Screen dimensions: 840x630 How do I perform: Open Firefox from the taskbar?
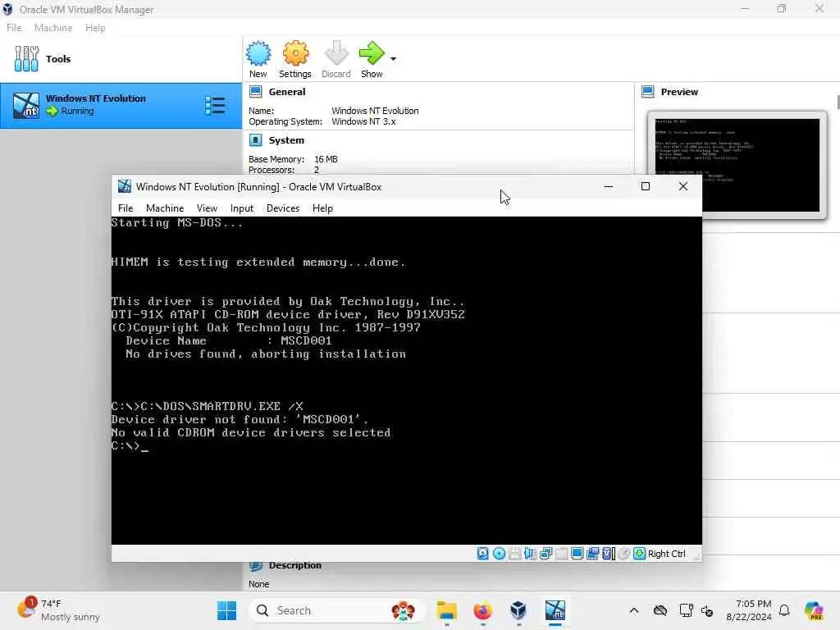482,610
